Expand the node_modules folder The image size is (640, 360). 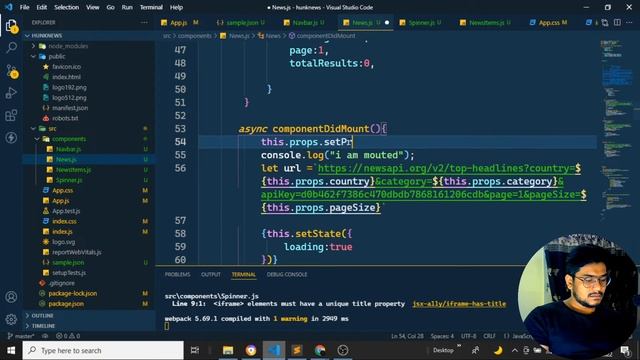coord(68,46)
